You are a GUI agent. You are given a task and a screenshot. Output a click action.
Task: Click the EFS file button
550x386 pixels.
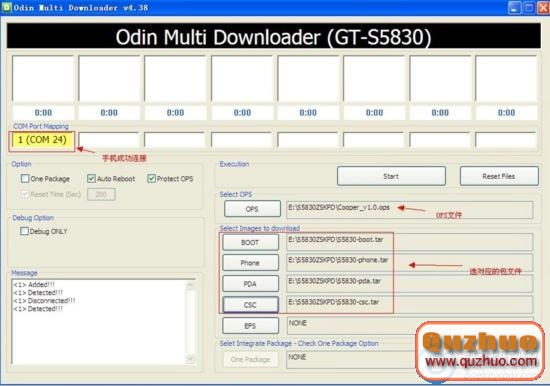(250, 326)
